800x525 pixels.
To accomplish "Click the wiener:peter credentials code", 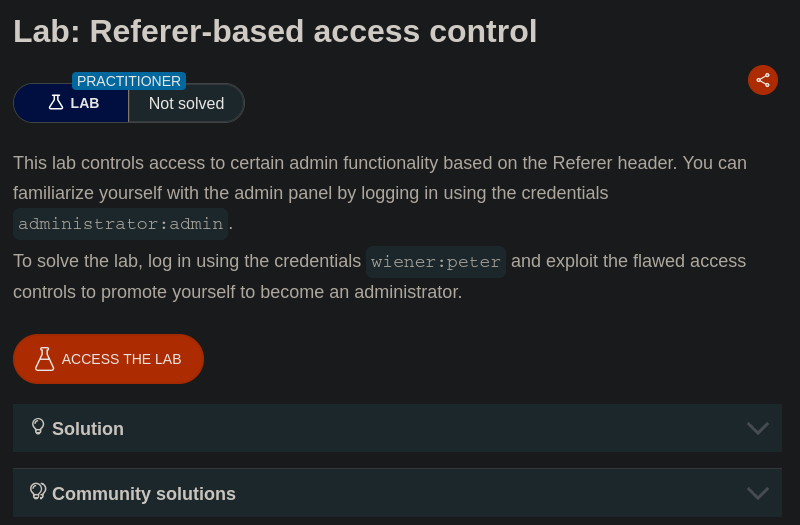I will 436,262.
